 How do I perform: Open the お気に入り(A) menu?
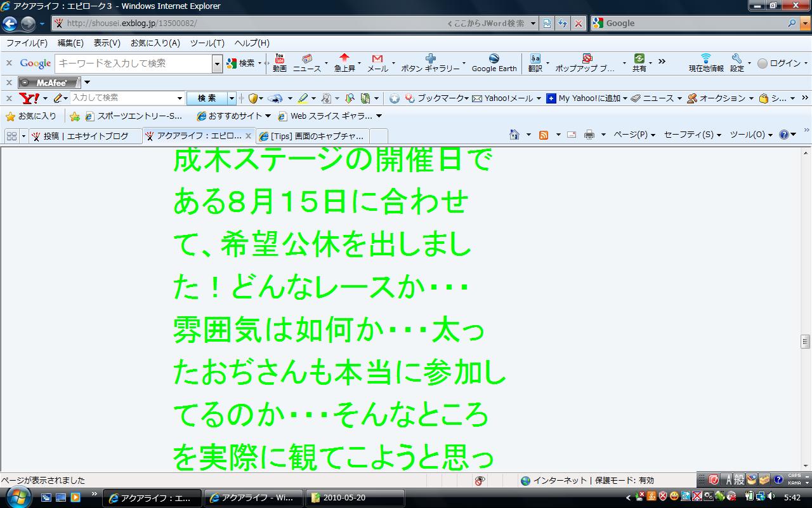coord(155,43)
